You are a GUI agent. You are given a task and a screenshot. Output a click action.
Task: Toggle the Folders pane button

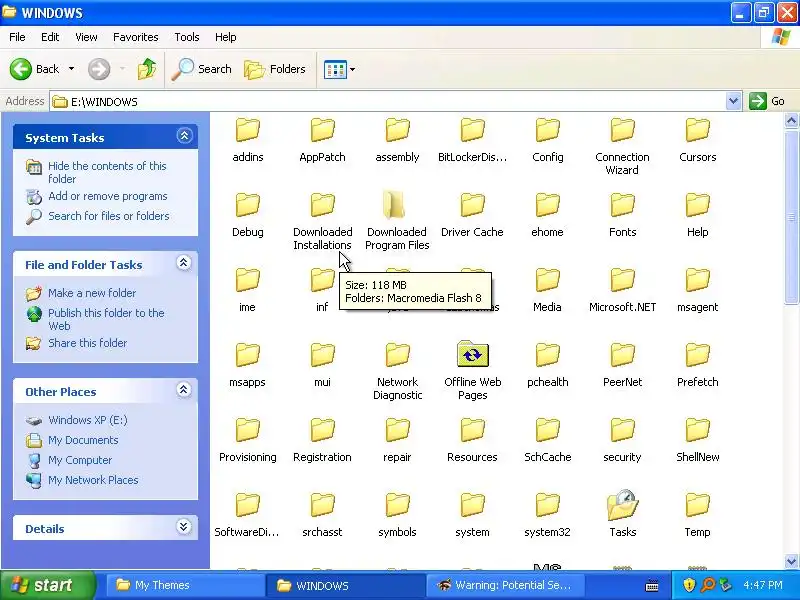pyautogui.click(x=275, y=69)
